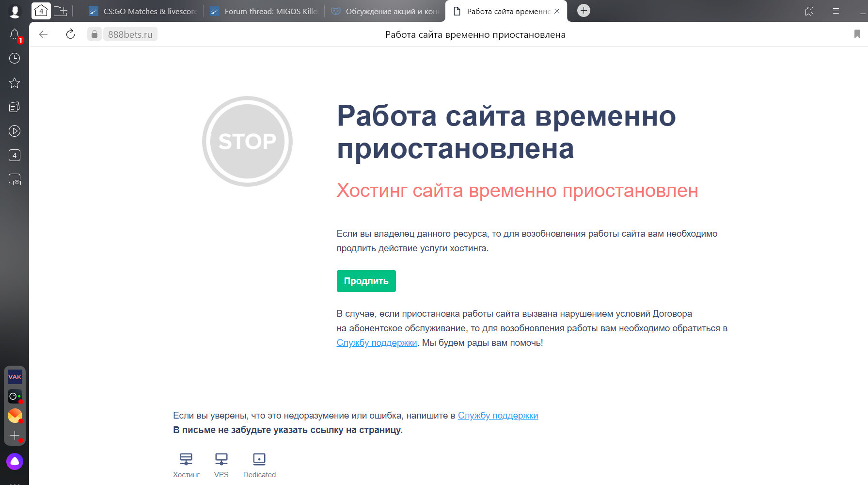Click the green Продлить button

(366, 281)
